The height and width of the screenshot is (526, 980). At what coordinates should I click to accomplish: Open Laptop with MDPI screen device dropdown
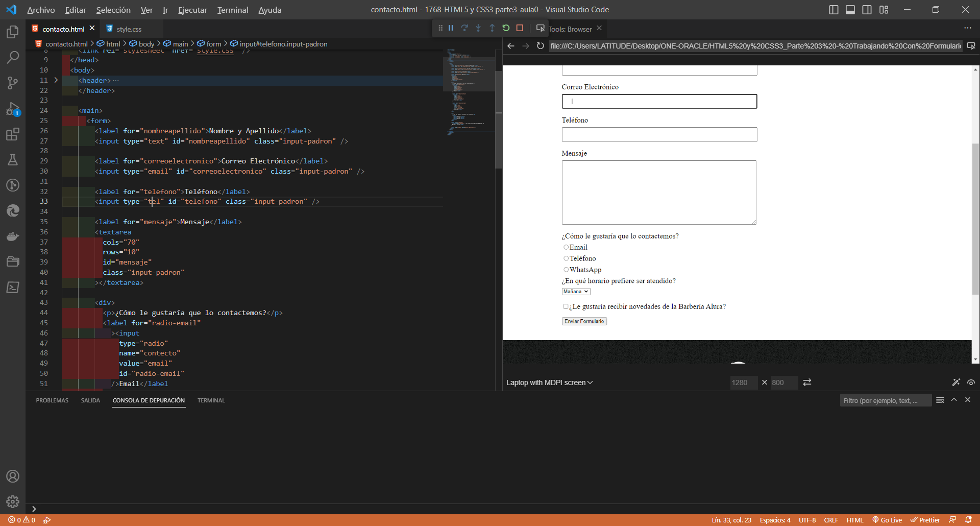click(550, 382)
